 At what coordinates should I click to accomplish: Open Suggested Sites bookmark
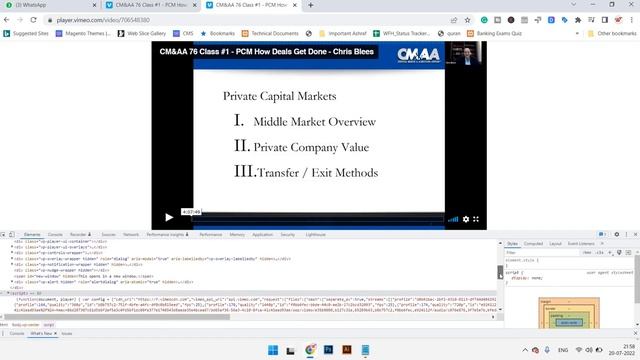point(26,33)
